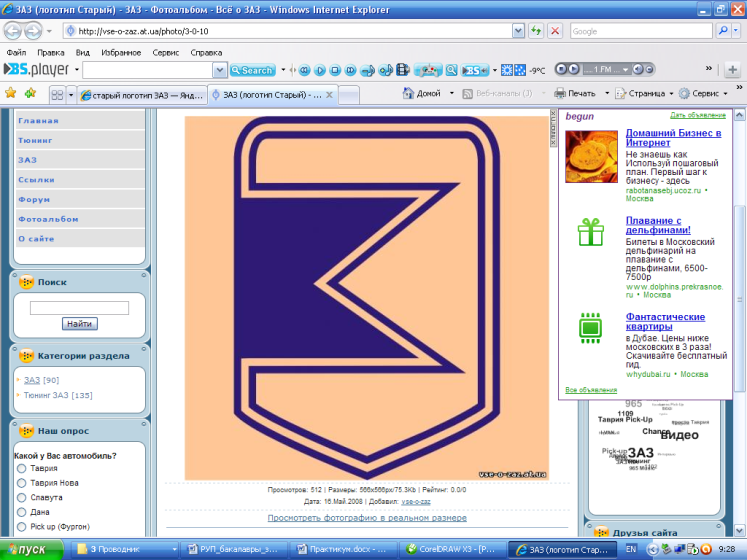Open the Правка menu
Screen dimensions: 747x560
coord(50,52)
